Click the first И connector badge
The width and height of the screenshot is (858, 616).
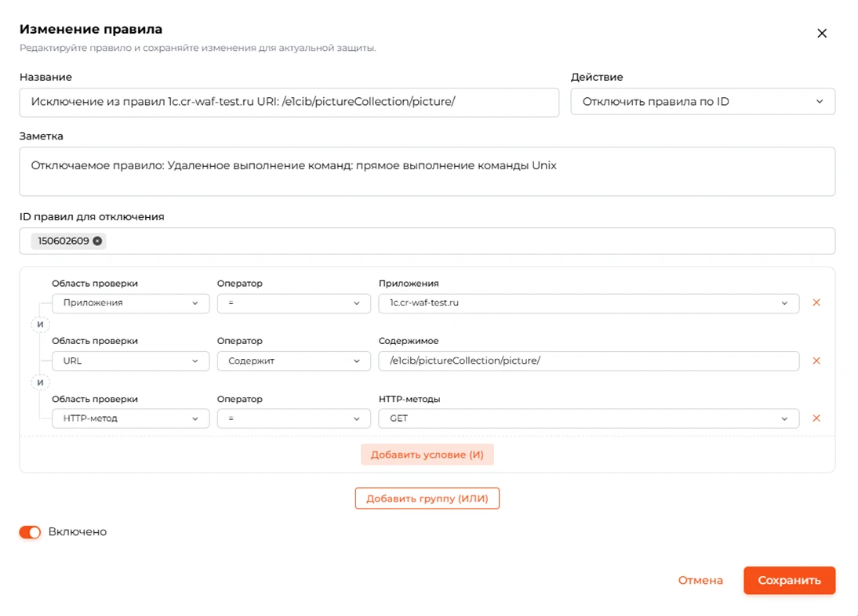[40, 324]
